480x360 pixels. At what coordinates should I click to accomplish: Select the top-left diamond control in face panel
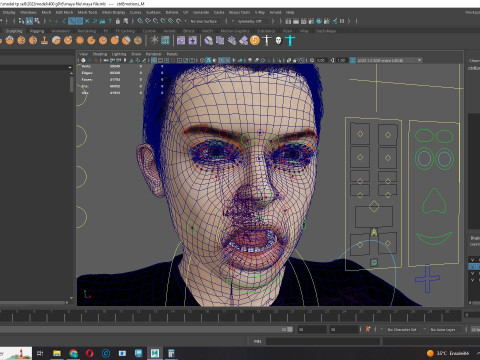tap(360, 134)
